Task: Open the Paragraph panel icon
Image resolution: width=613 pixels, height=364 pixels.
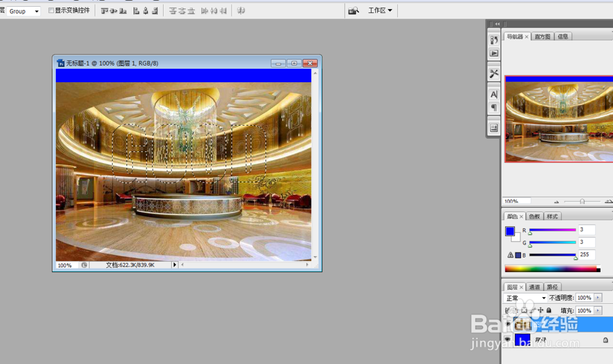Action: (494, 107)
